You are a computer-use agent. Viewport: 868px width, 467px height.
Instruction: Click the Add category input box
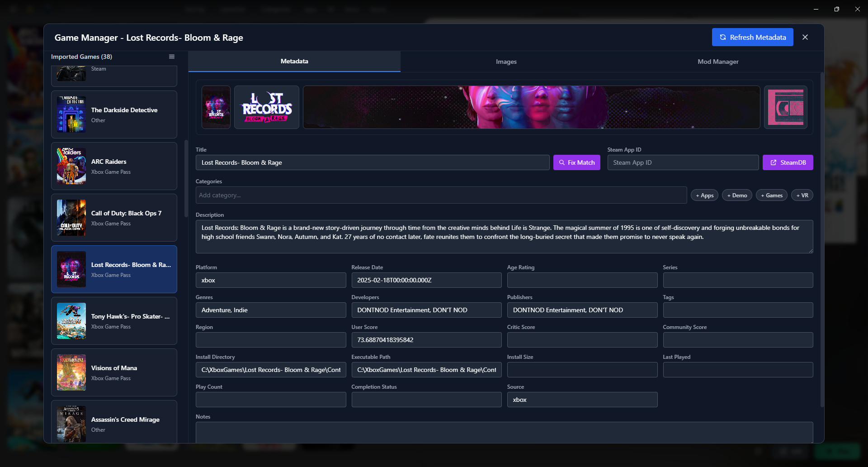click(x=441, y=195)
